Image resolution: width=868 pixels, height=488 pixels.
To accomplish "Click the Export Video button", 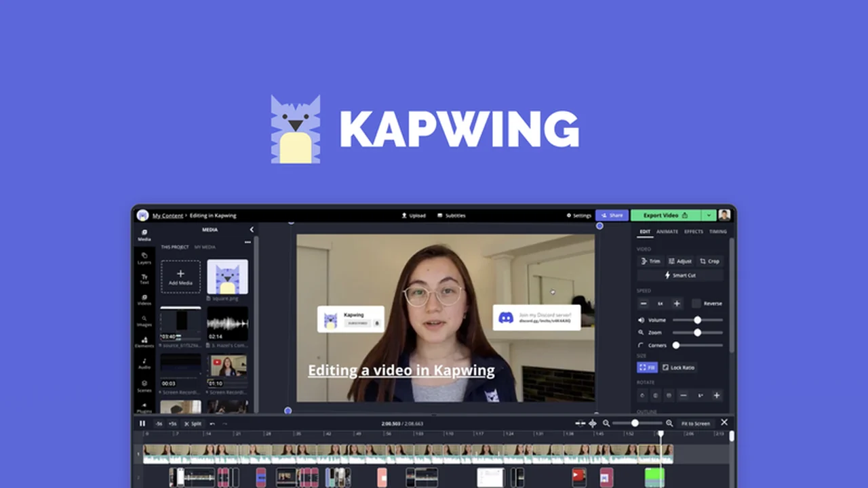I will tap(666, 216).
